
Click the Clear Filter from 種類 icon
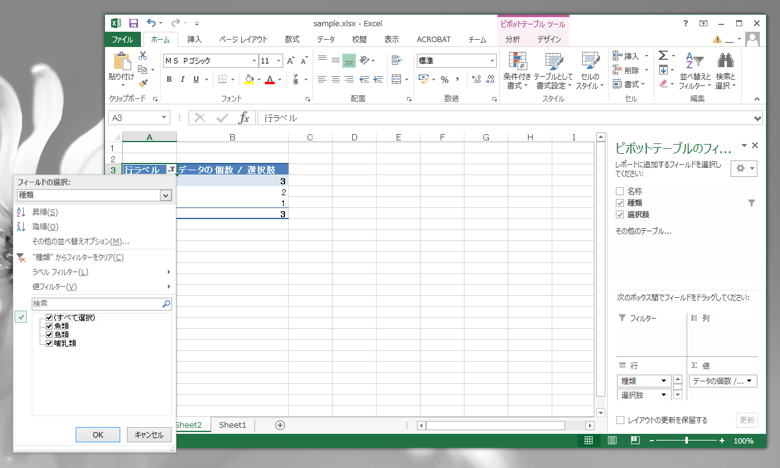[20, 257]
